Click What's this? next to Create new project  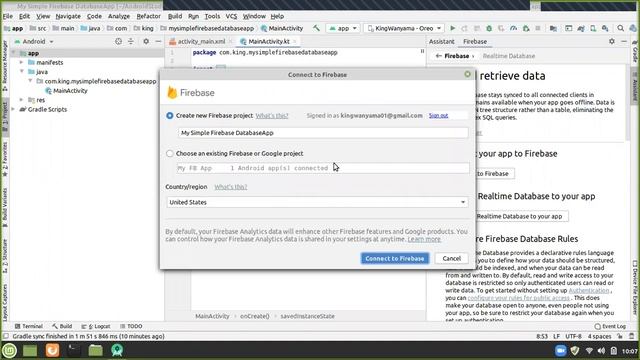point(271,116)
